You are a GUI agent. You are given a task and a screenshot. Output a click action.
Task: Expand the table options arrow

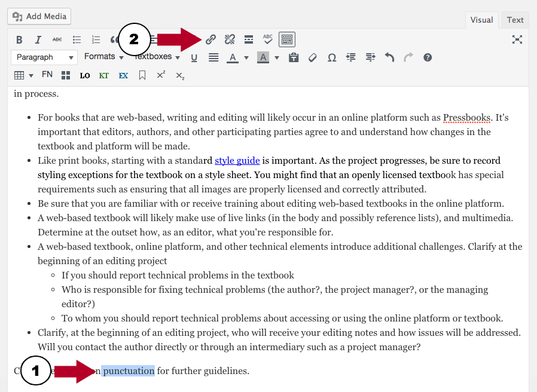[x=31, y=76]
